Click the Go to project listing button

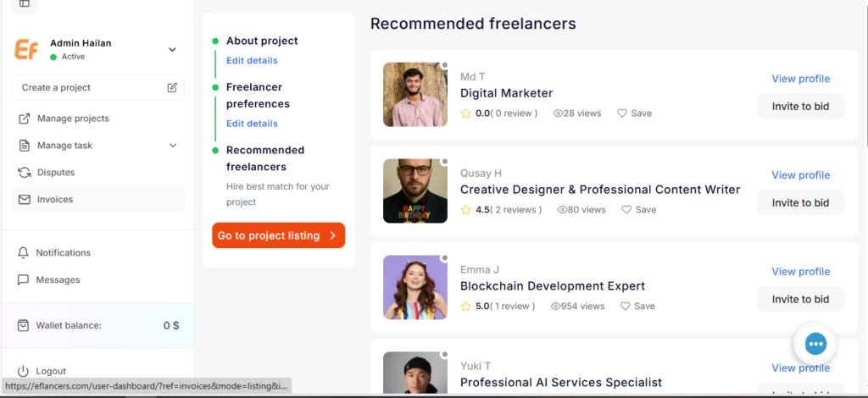[278, 235]
